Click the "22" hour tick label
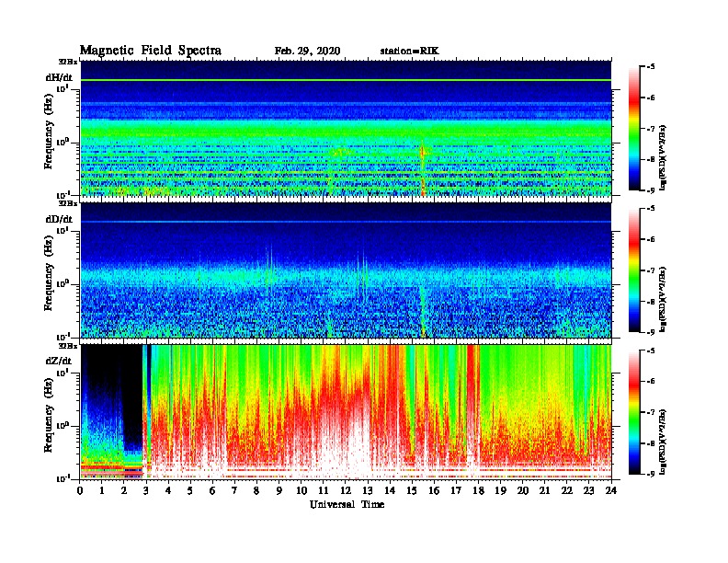Viewport: 728px width, 563px height. pos(567,490)
